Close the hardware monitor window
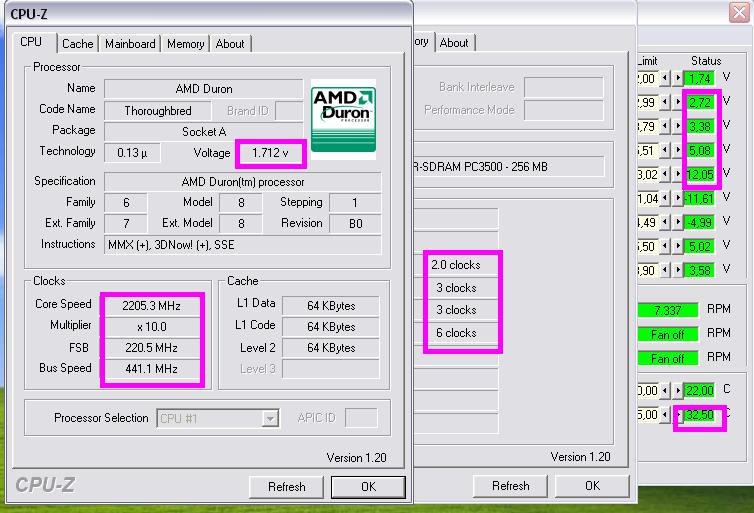Viewport: 754px width, 513px height. tap(740, 12)
